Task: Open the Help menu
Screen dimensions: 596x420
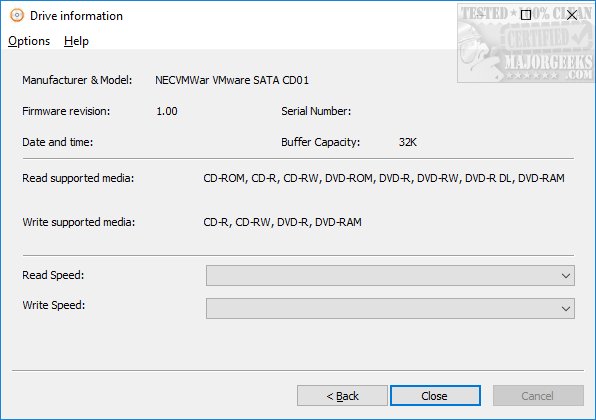Action: click(x=76, y=41)
